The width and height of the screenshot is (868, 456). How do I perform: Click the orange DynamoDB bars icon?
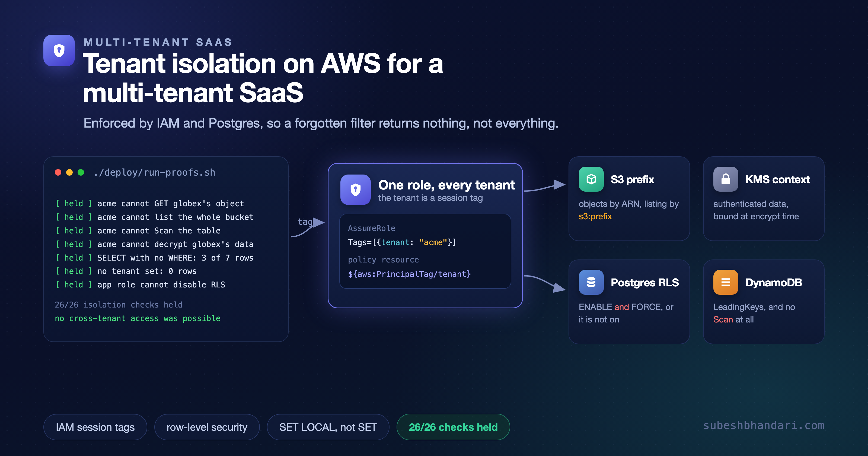pos(726,282)
